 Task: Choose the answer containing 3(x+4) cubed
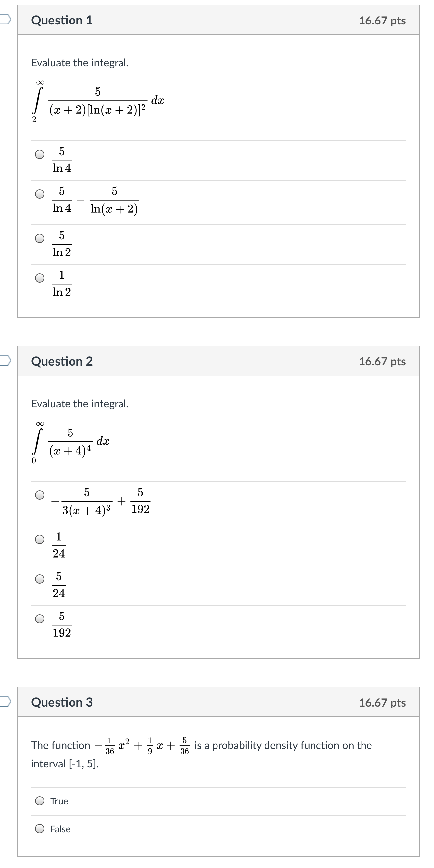40,495
